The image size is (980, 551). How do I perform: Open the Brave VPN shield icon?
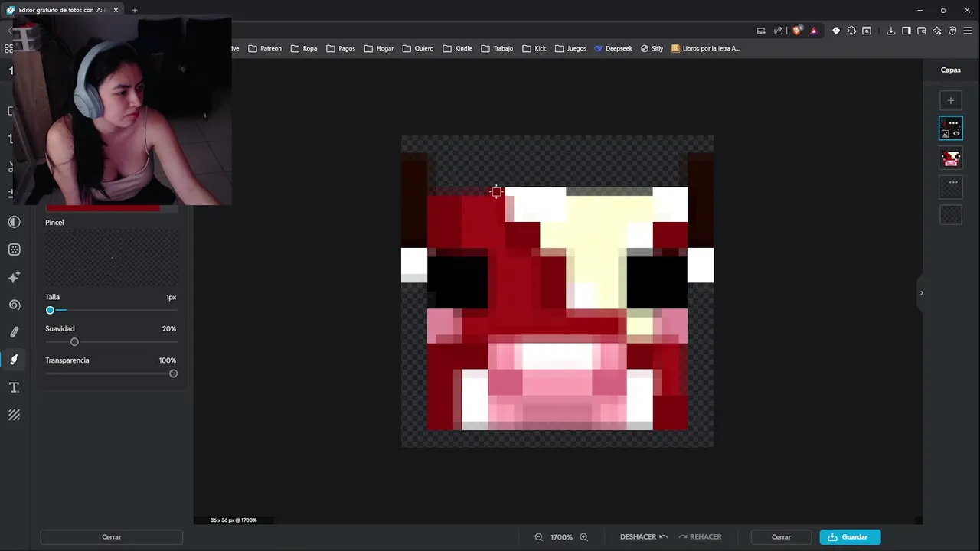tap(952, 31)
